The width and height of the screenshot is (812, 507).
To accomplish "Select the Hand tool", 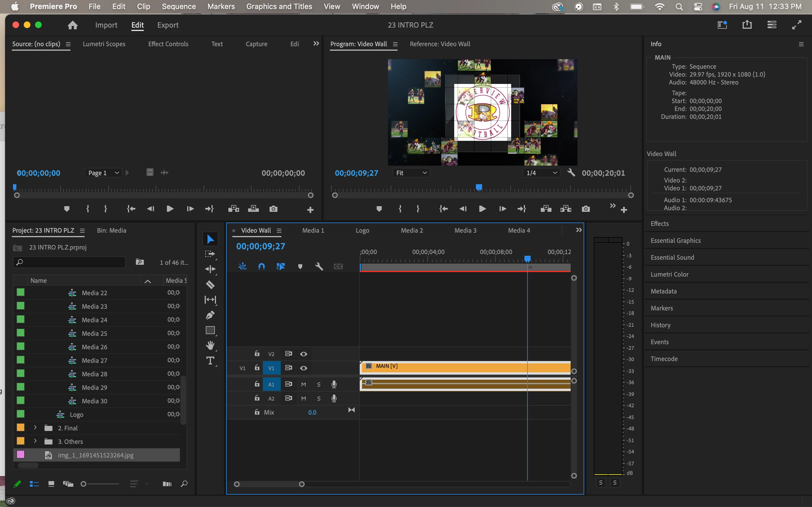I will pyautogui.click(x=210, y=345).
